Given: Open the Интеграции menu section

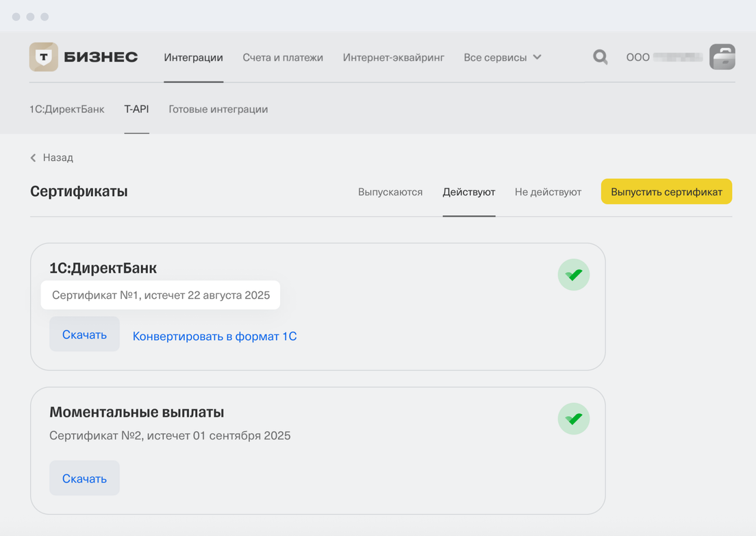Looking at the screenshot, I should click(193, 58).
